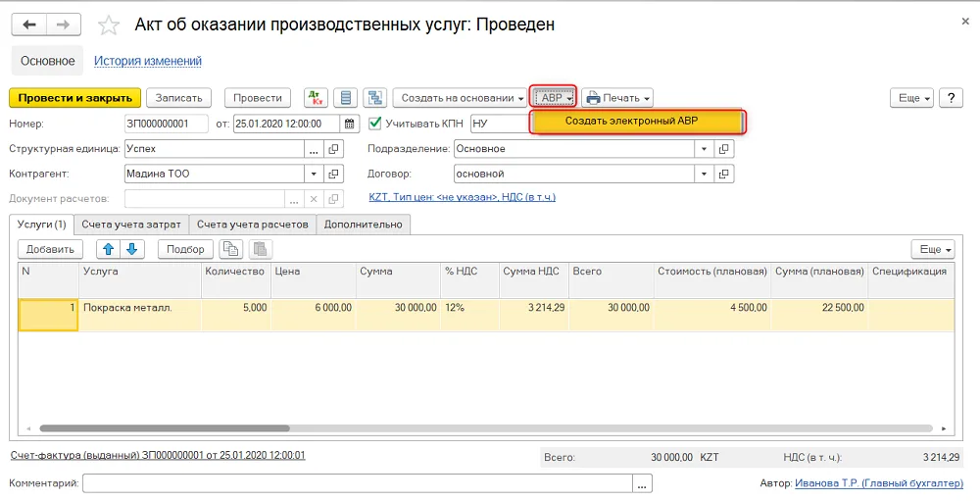Open the services table Еще menu
This screenshot has height=501, width=980.
(933, 249)
